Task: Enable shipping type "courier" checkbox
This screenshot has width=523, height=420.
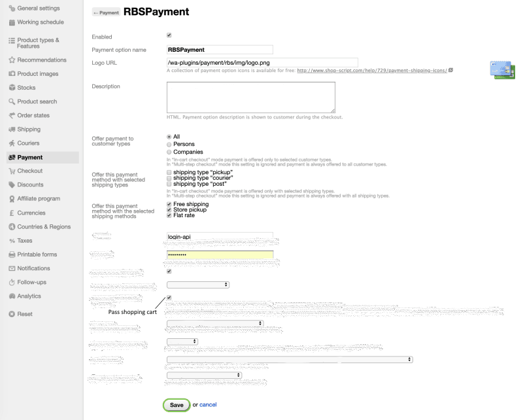Action: pos(169,178)
